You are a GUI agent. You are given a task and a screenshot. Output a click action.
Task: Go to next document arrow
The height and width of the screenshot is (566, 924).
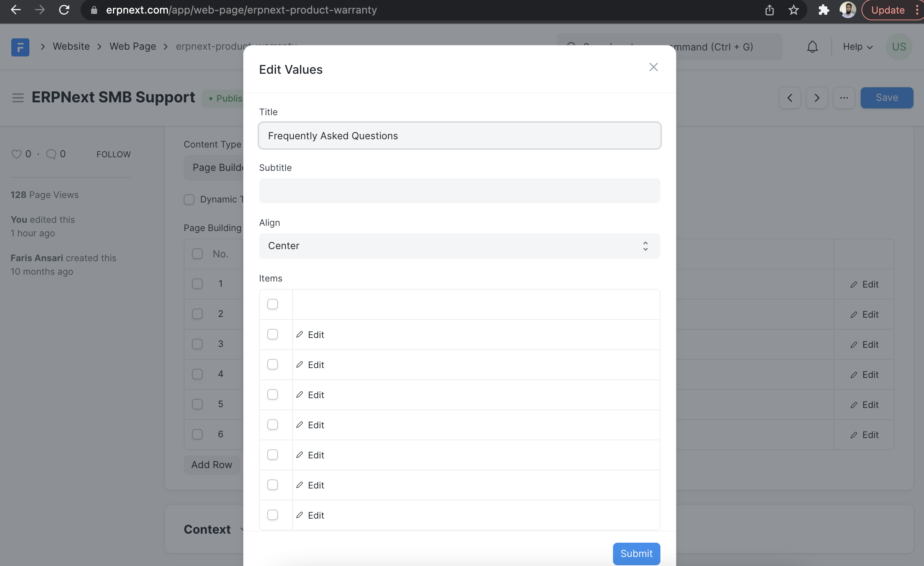[817, 98]
